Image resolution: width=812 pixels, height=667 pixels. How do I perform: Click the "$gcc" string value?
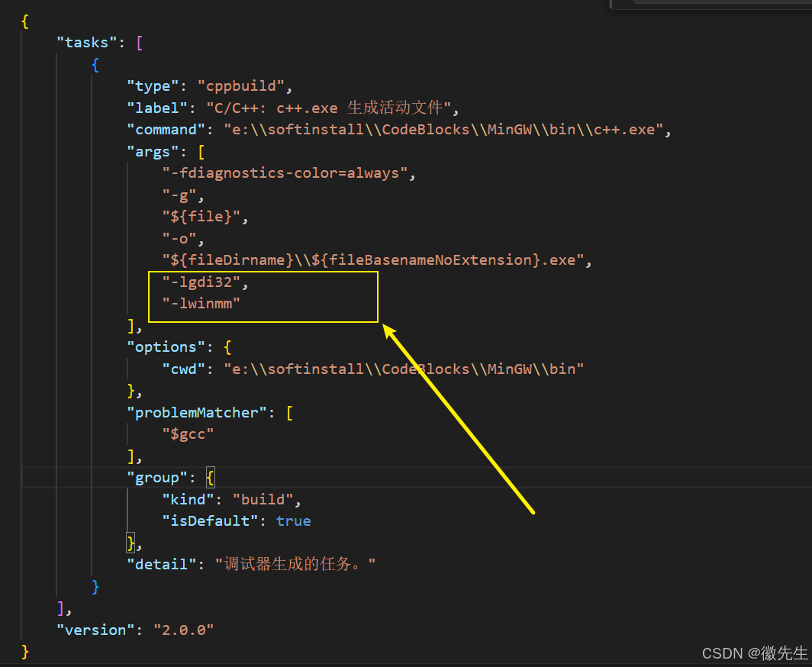[188, 434]
